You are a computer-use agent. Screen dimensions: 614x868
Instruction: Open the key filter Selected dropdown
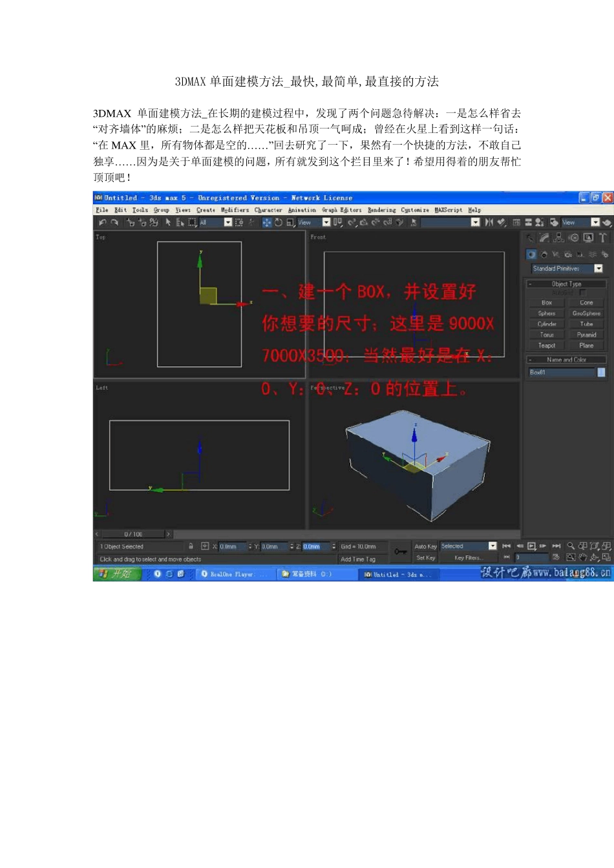(x=469, y=546)
